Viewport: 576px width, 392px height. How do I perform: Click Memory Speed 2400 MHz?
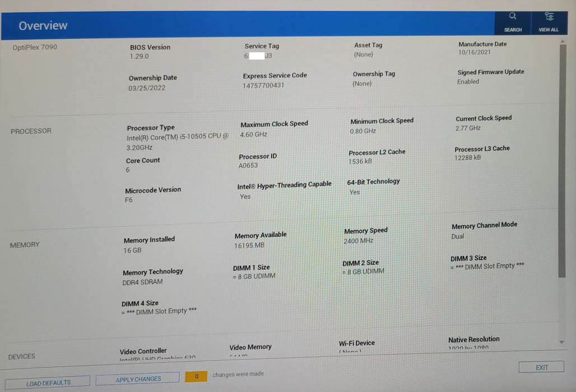tap(358, 241)
